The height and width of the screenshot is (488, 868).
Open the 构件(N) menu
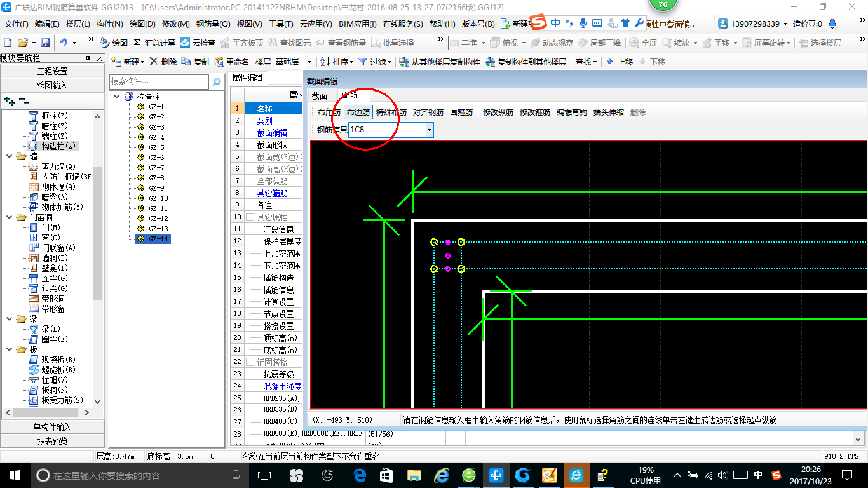click(x=109, y=24)
